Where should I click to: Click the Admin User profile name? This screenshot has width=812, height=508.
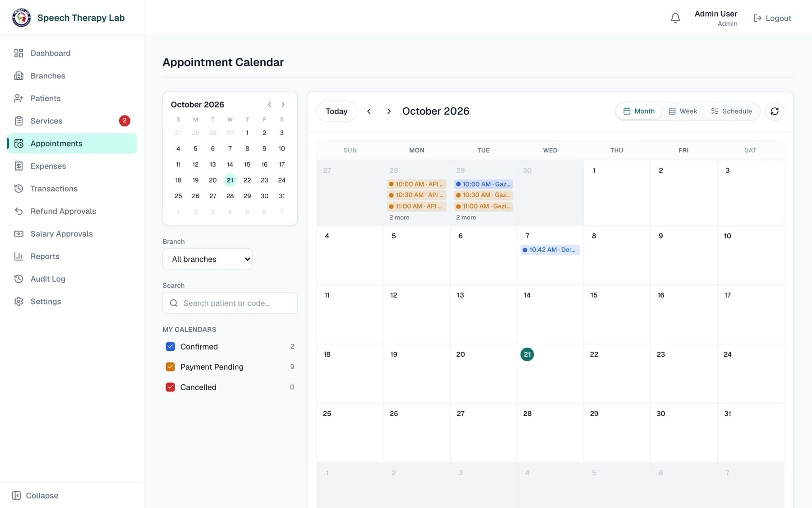pos(715,14)
